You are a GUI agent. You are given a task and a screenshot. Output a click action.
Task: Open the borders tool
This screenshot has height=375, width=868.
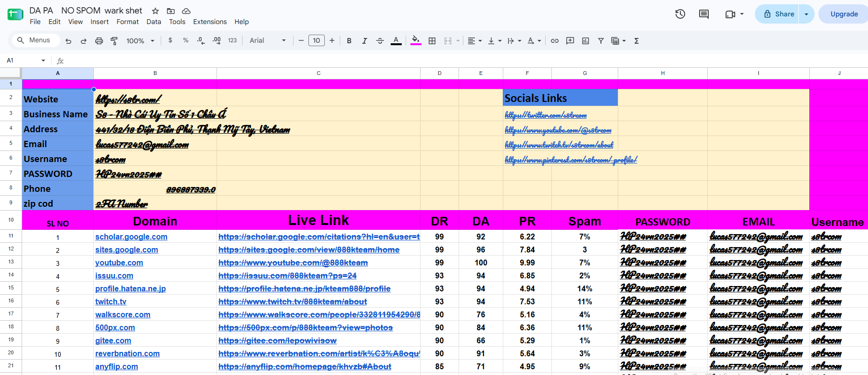tap(432, 41)
